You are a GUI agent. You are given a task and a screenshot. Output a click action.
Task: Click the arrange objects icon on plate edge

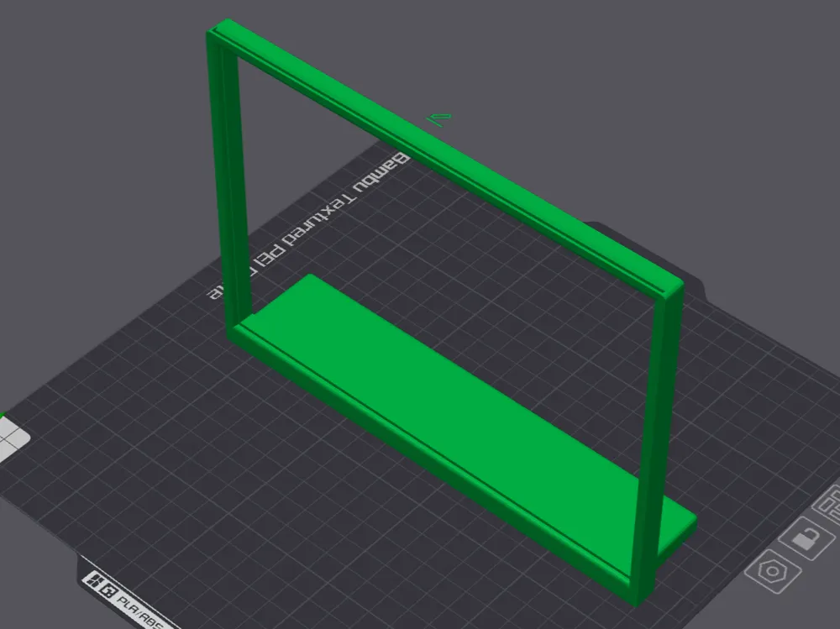(x=828, y=505)
